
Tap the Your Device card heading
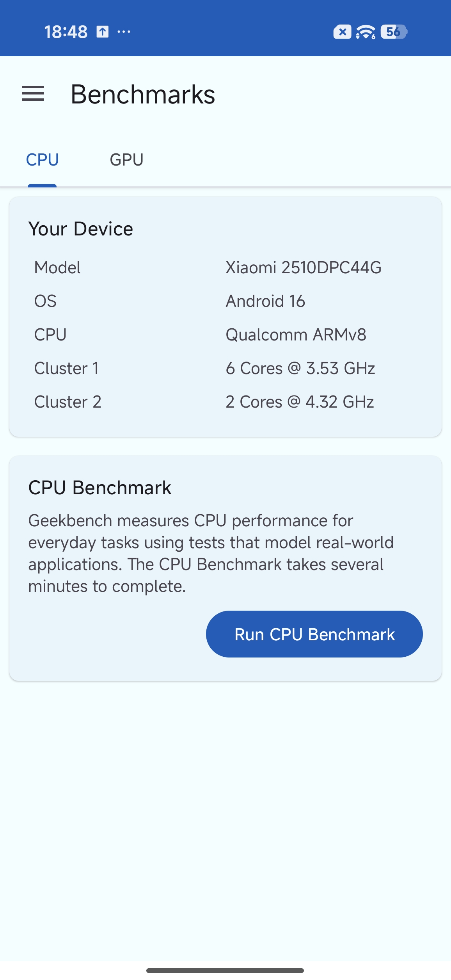[81, 229]
